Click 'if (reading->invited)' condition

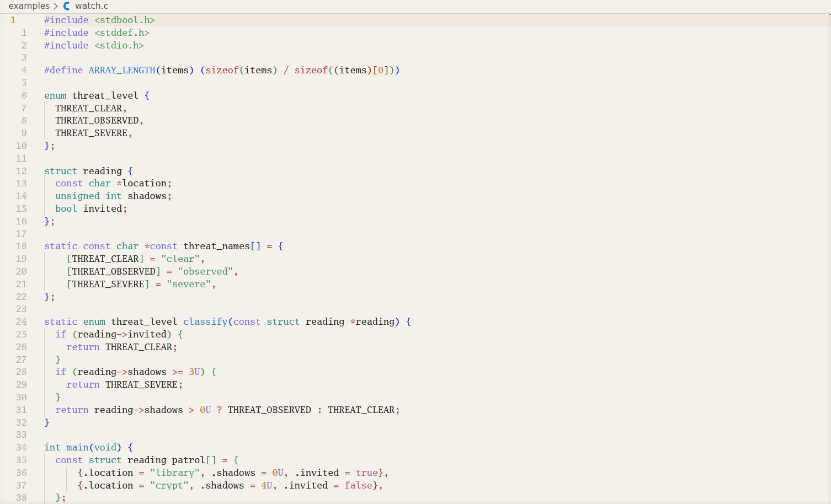pyautogui.click(x=113, y=334)
